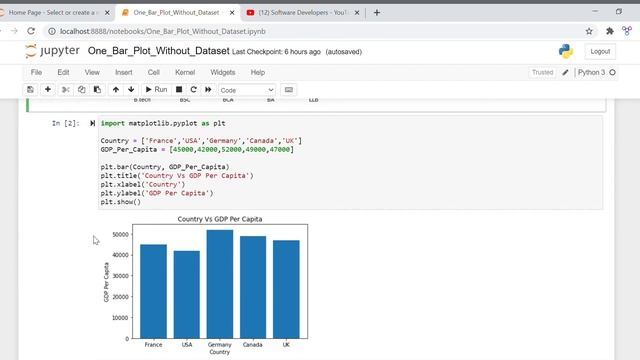Paste cells below icon
Viewport: 640px width, 360px height.
pyautogui.click(x=97, y=89)
